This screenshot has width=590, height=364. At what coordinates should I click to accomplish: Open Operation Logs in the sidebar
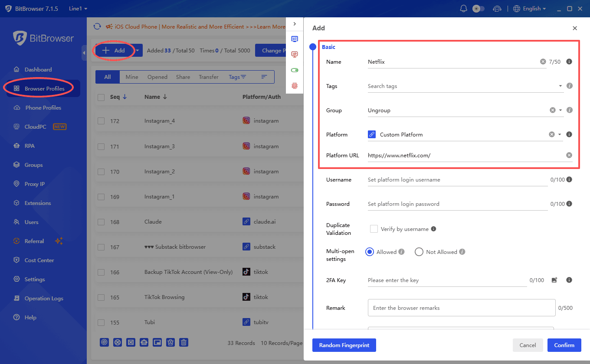[44, 298]
